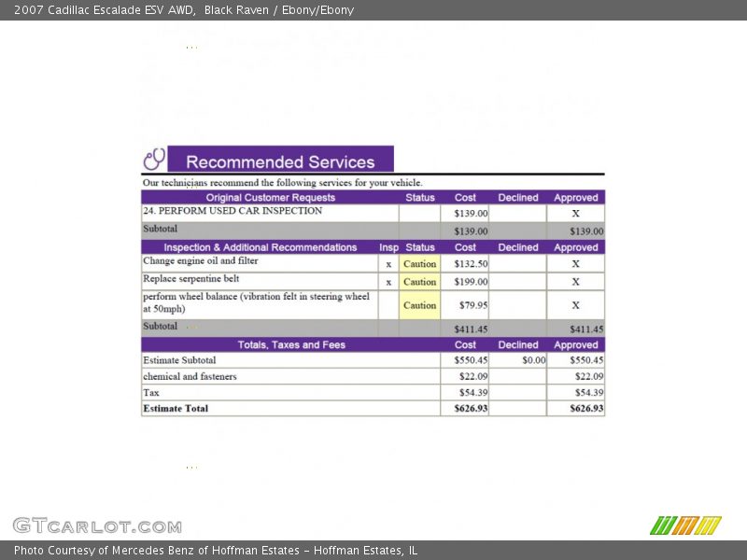Click the Inspection & Additional Recommendations header
The width and height of the screenshot is (747, 560).
(x=261, y=247)
